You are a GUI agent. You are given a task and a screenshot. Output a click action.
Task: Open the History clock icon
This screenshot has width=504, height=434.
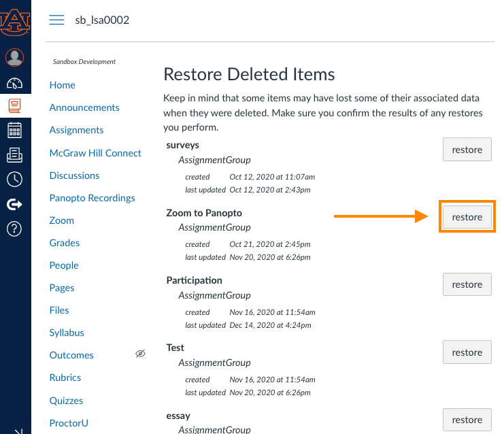pyautogui.click(x=15, y=180)
